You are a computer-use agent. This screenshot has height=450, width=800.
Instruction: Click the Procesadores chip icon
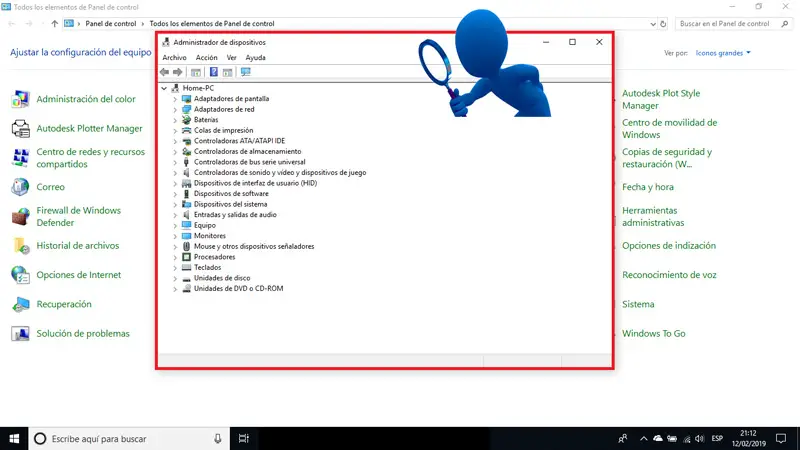point(186,257)
